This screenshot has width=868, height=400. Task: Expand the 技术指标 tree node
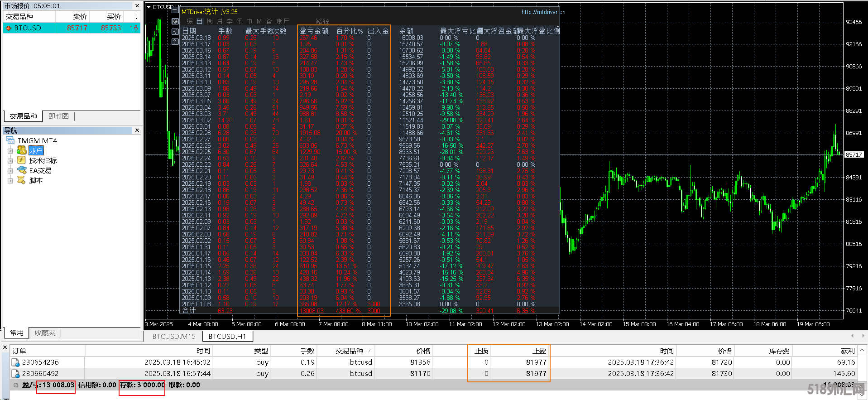tap(10, 161)
